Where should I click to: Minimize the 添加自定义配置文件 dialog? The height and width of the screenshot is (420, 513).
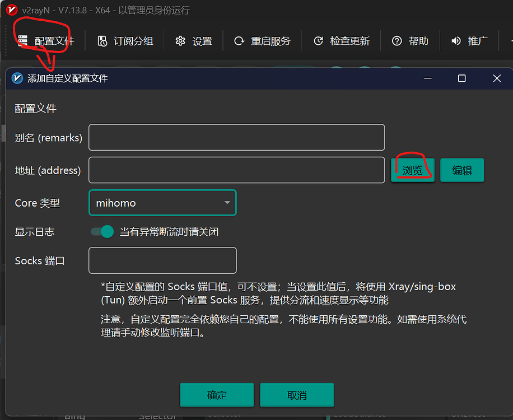tap(428, 78)
